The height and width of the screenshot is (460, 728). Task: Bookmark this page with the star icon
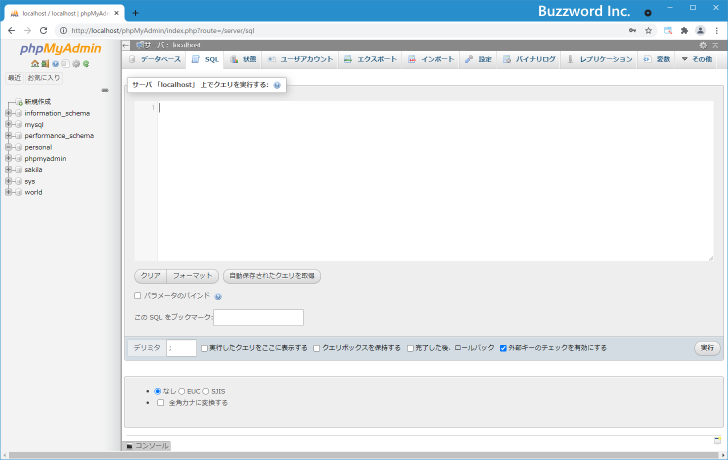(649, 31)
